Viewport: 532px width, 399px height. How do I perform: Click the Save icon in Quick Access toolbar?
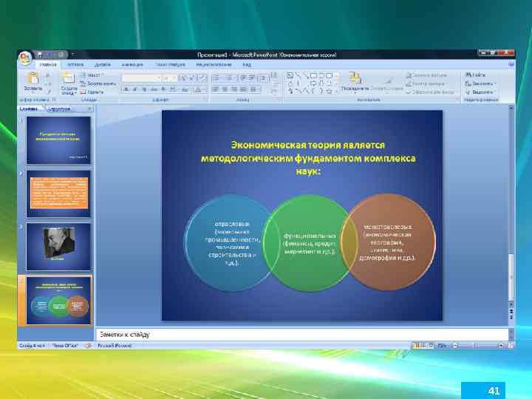(x=40, y=54)
